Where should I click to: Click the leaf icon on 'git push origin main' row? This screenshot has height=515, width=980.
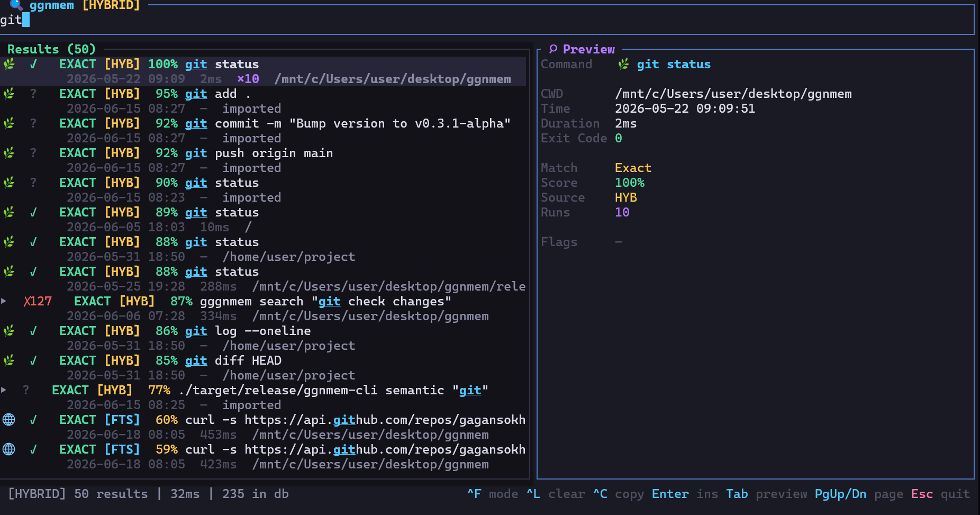point(9,153)
